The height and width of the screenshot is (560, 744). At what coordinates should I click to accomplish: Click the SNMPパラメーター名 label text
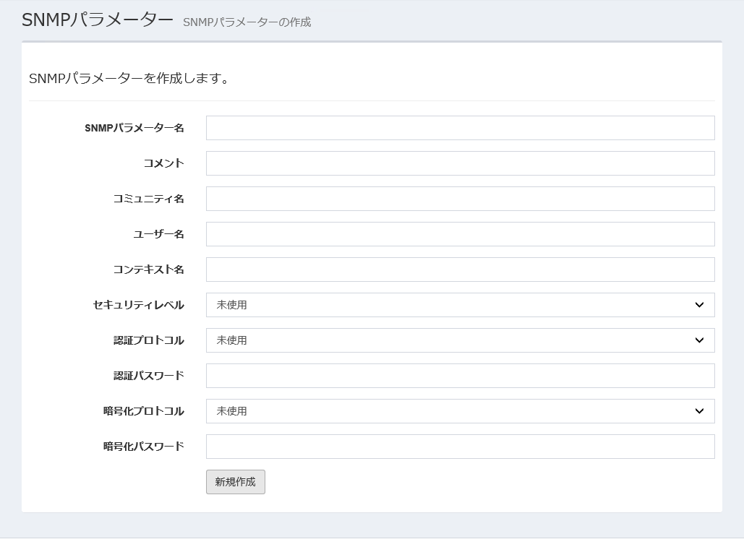coord(134,128)
